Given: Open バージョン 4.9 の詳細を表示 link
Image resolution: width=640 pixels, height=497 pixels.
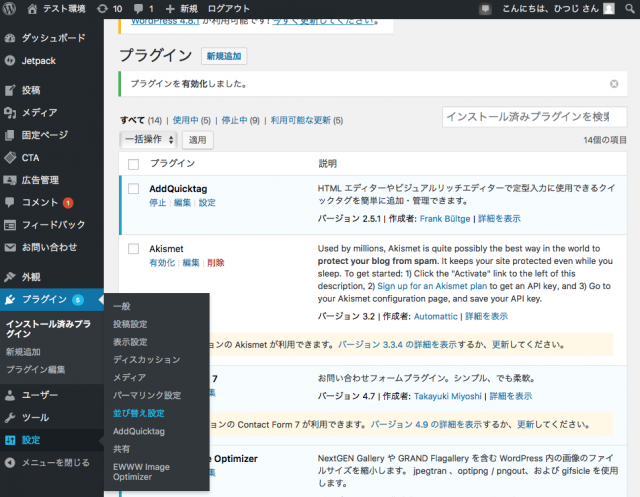Looking at the screenshot, I should [426, 425].
